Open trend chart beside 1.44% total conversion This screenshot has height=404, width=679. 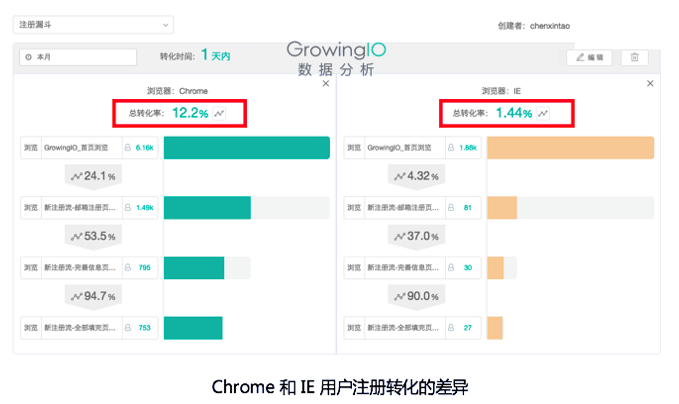[543, 113]
